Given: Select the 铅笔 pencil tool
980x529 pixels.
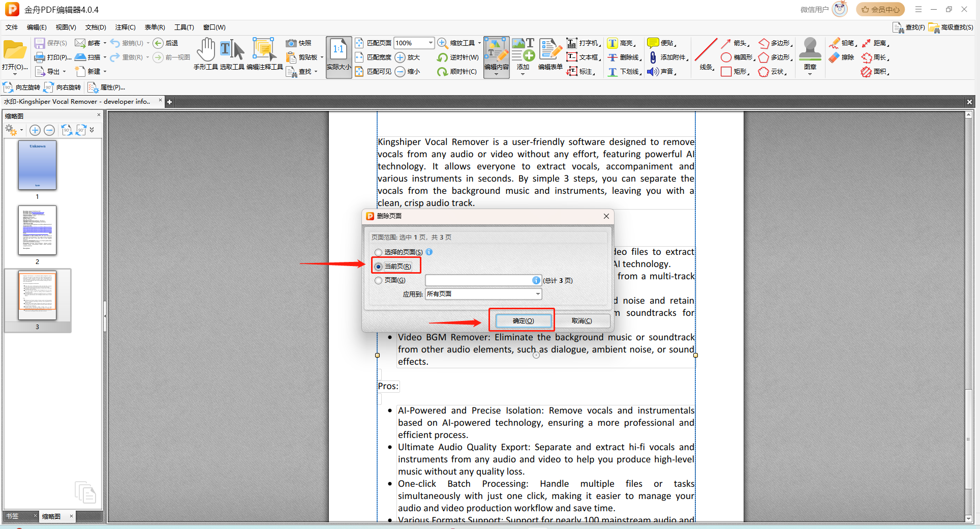Looking at the screenshot, I should pyautogui.click(x=843, y=43).
